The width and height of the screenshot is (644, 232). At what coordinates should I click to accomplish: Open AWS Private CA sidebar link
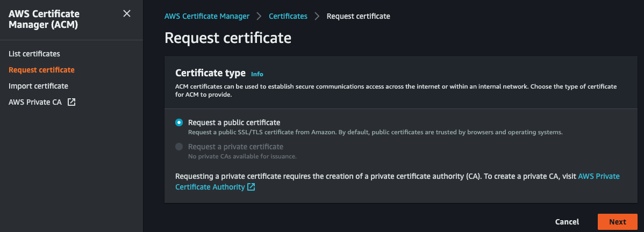35,102
